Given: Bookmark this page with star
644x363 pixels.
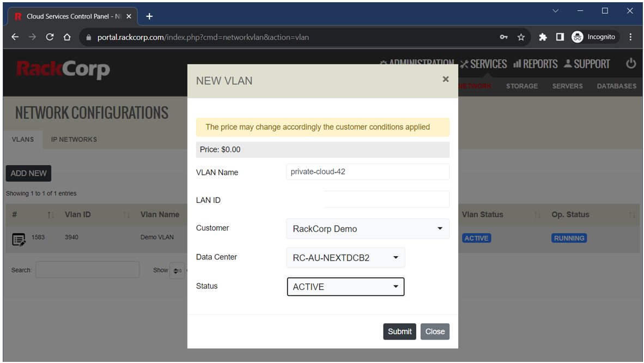Looking at the screenshot, I should [521, 37].
